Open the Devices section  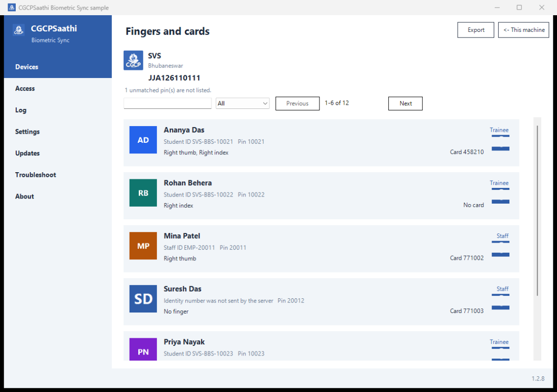(58, 67)
